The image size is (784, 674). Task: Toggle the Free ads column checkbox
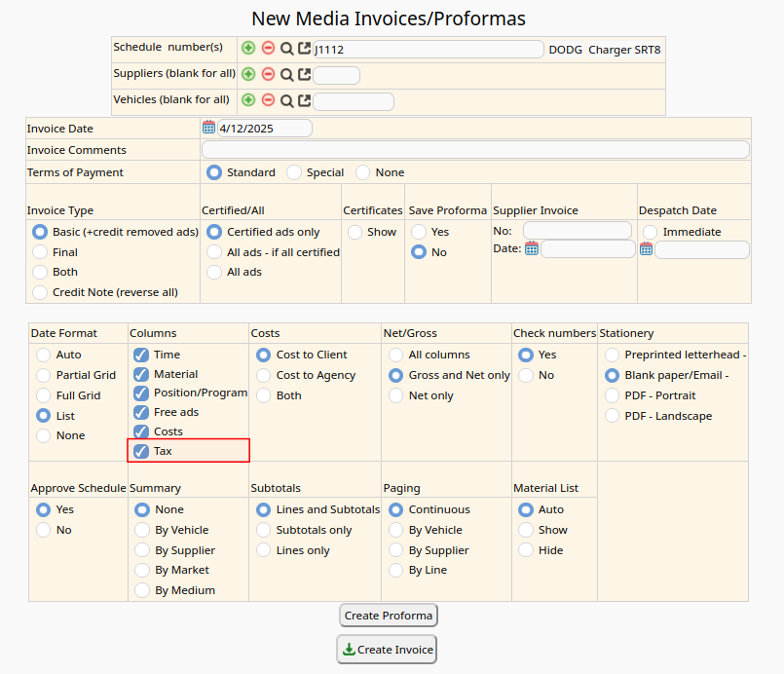[x=141, y=412]
